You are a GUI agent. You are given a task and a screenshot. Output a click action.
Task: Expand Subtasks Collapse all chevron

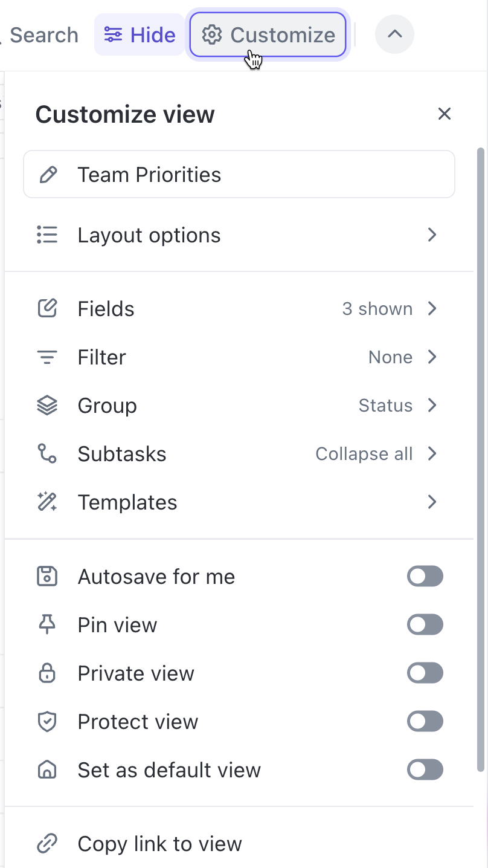tap(432, 453)
